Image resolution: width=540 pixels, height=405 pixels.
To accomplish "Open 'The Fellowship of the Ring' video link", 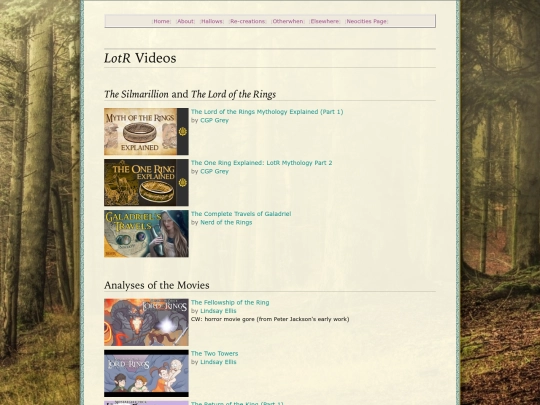I will 230,302.
